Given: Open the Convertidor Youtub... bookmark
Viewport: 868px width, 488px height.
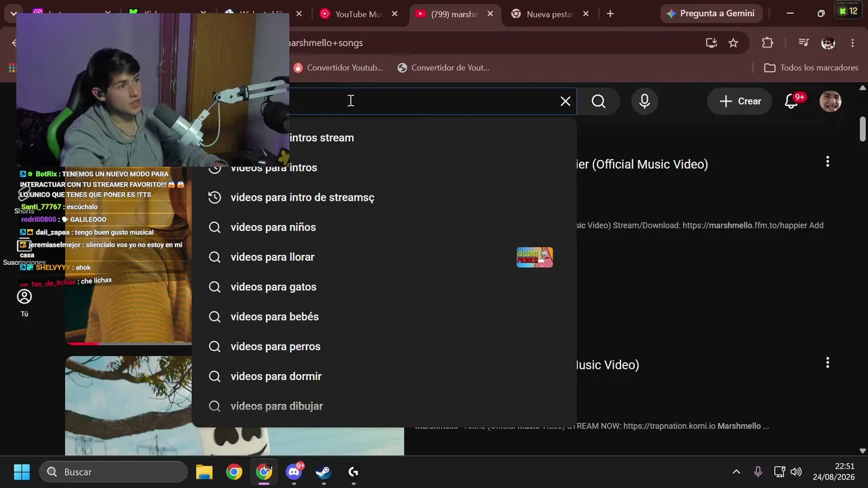Looking at the screenshot, I should 338,68.
